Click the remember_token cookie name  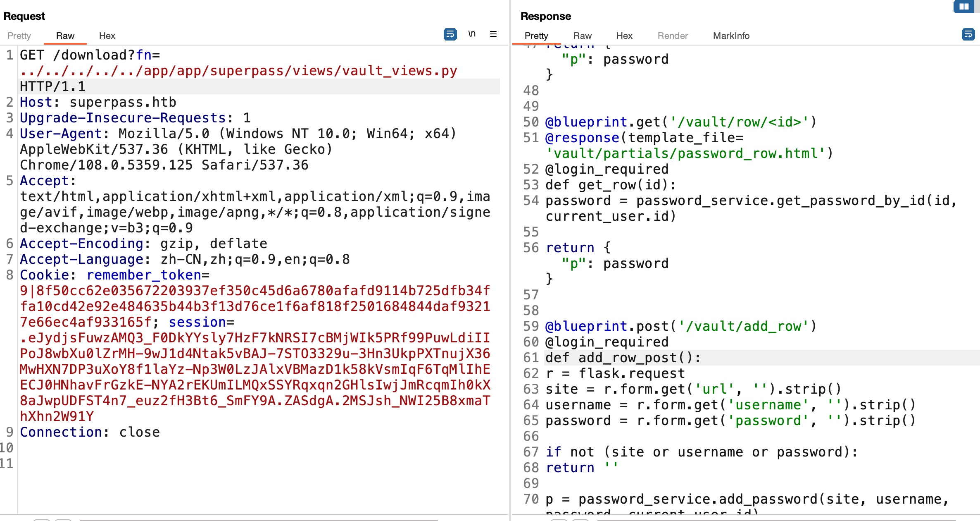[x=143, y=275]
